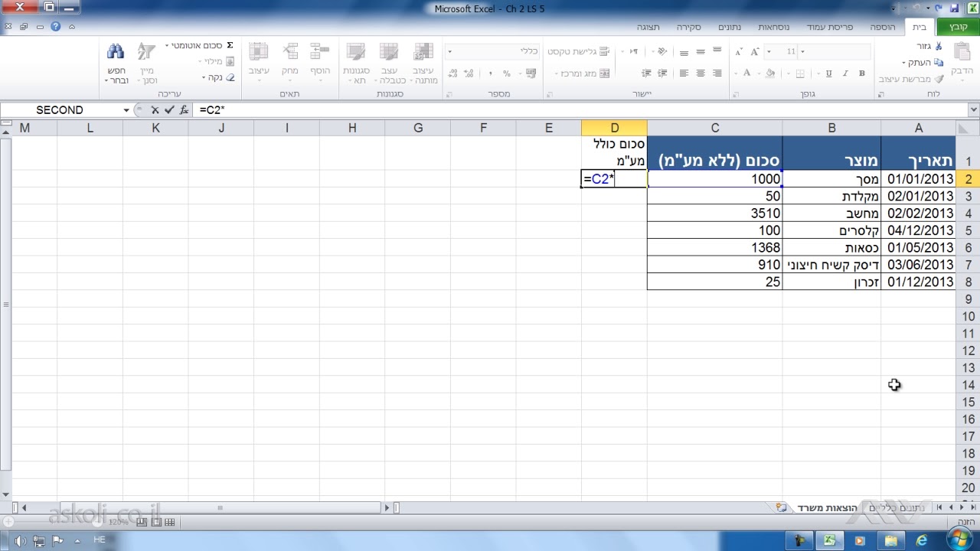
Task: Click the Increase Decimal icon
Action: [470, 73]
